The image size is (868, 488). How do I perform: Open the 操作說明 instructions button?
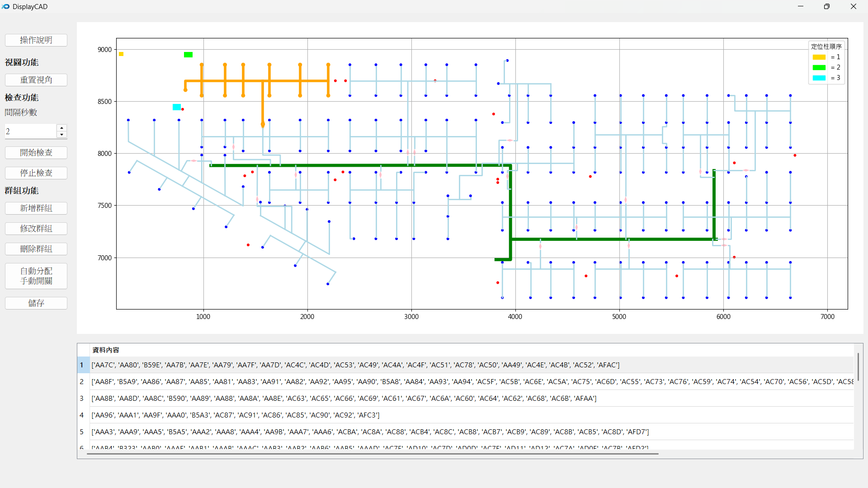point(36,40)
